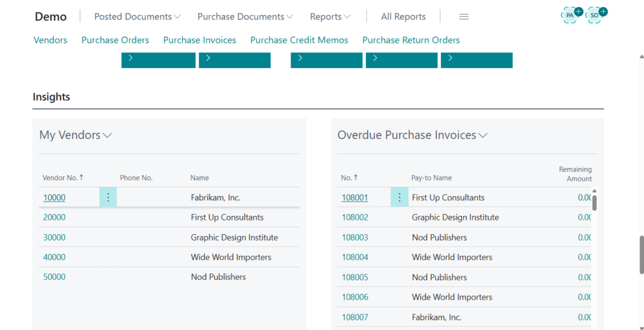Open three-dot menu for vendor 10000

[x=108, y=198]
